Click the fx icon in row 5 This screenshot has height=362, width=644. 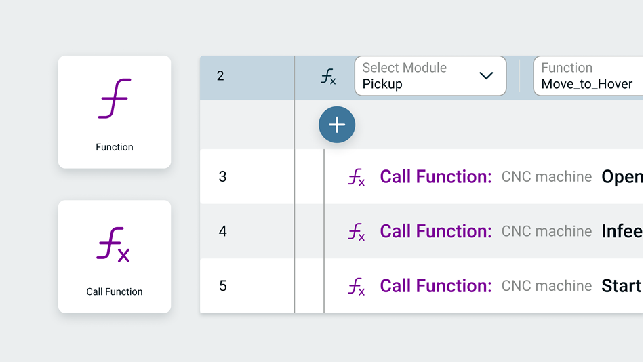point(356,287)
